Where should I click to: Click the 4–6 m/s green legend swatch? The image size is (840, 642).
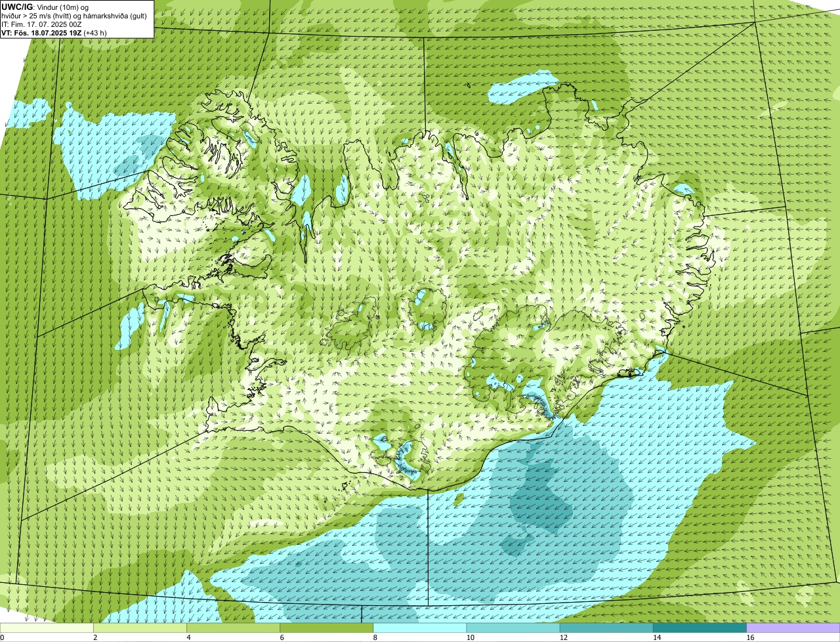(x=234, y=628)
